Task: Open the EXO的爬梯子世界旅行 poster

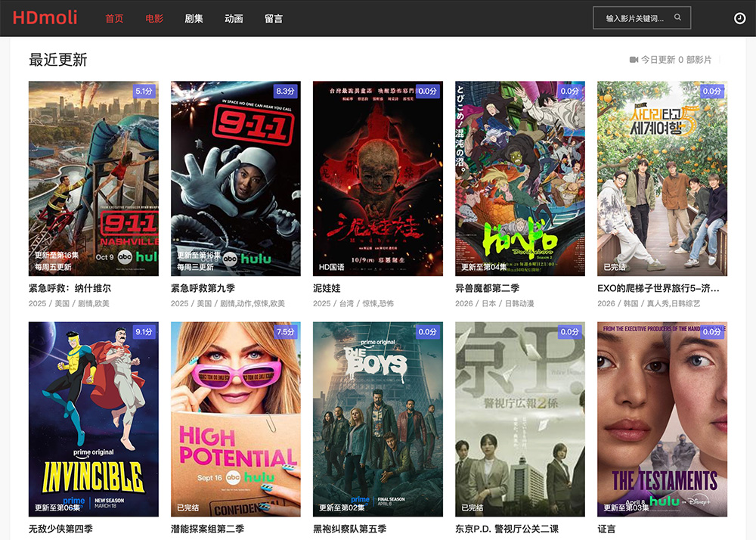Action: point(661,178)
